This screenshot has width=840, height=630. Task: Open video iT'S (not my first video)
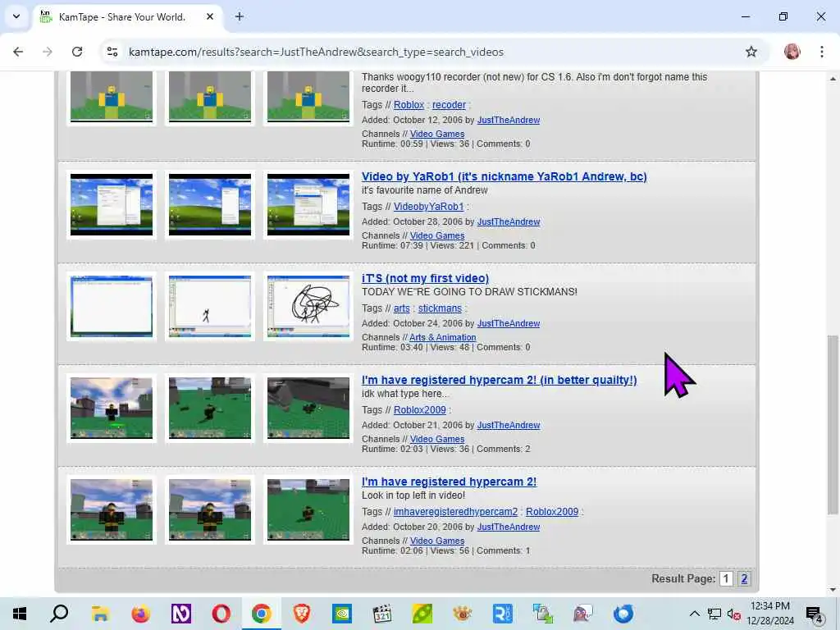click(426, 278)
